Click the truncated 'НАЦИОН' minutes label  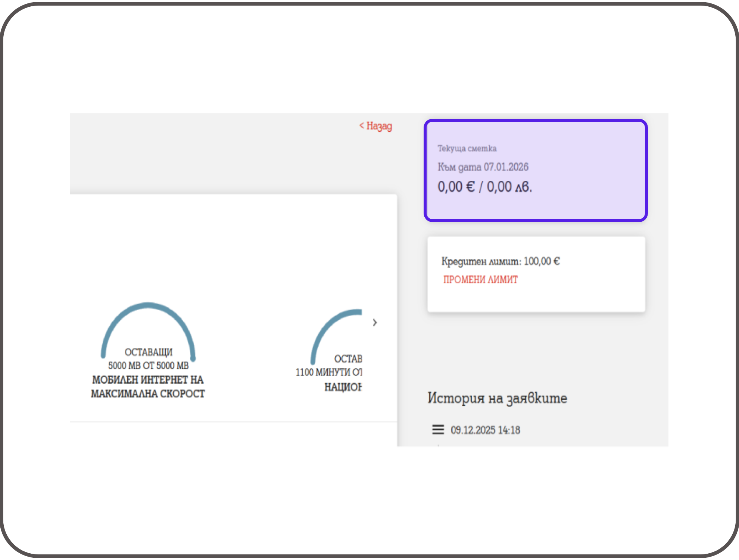(x=343, y=387)
